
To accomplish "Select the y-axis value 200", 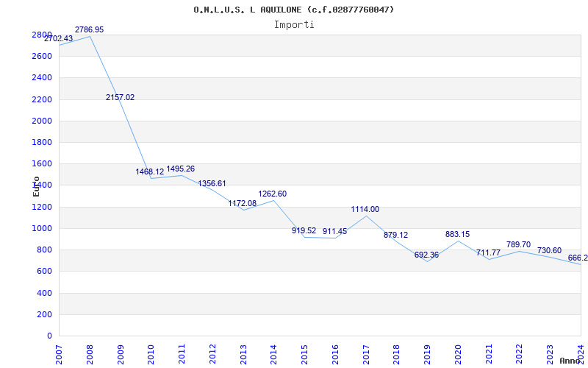I will tap(44, 314).
